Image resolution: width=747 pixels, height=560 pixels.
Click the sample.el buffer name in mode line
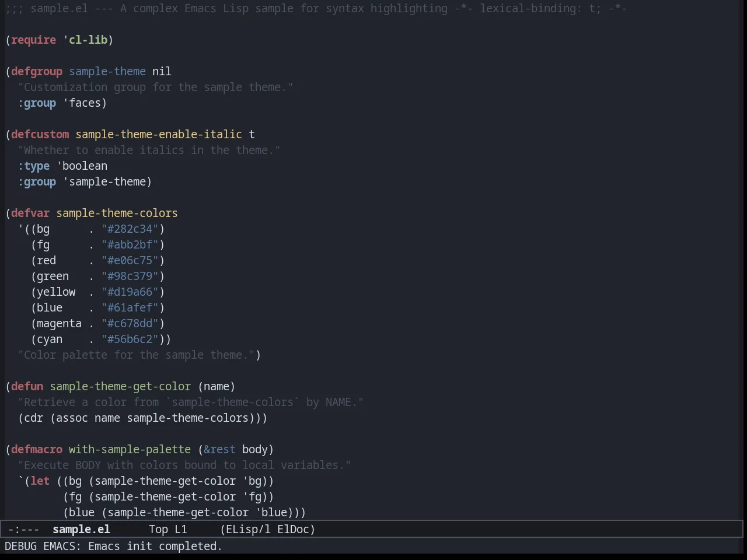point(81,529)
